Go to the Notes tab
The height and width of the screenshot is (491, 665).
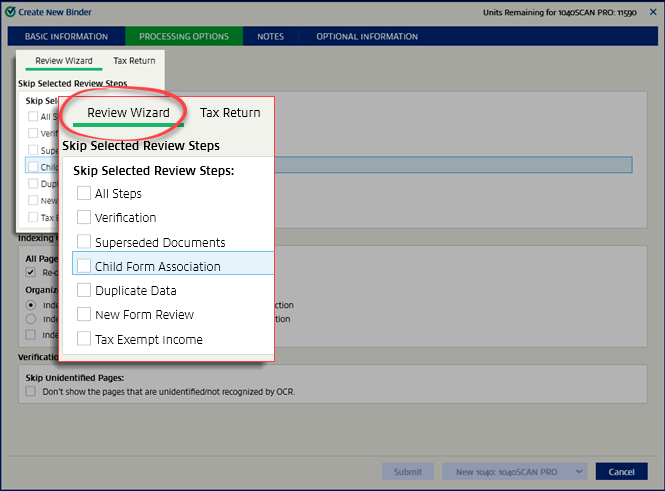270,37
